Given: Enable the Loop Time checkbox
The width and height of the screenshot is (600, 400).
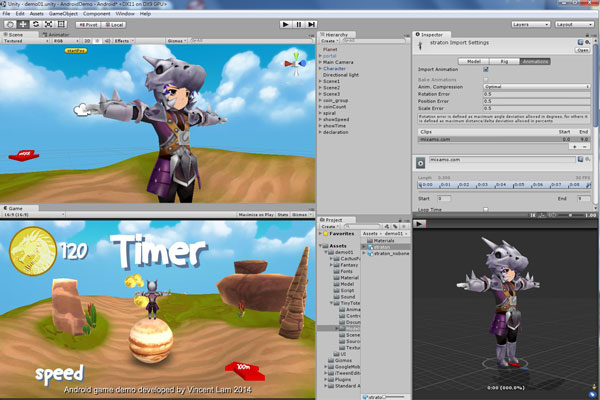Looking at the screenshot, I should 486,209.
